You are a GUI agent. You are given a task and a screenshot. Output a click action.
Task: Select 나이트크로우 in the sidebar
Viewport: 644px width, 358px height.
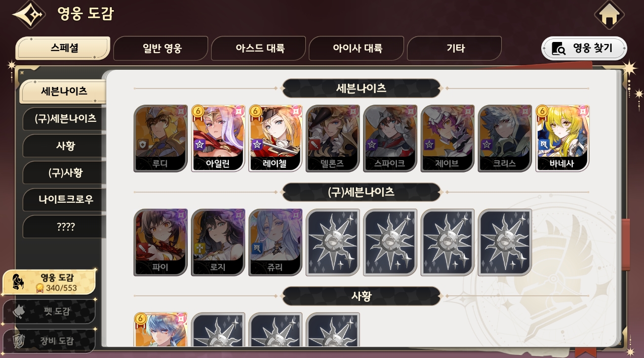65,199
